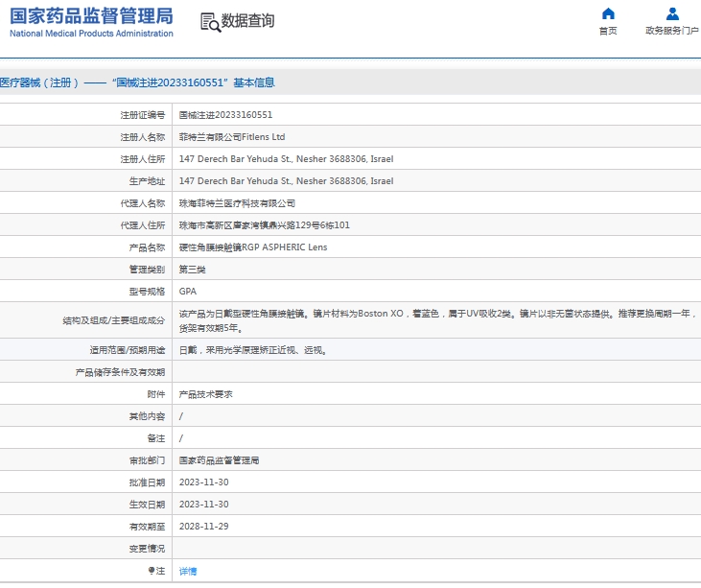This screenshot has width=701, height=588.
Task: Click the 代理人住所 label
Action: point(143,225)
